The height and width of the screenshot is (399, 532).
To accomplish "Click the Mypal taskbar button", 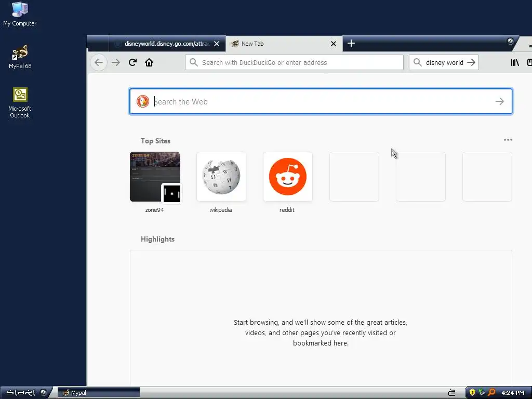I will click(x=99, y=393).
